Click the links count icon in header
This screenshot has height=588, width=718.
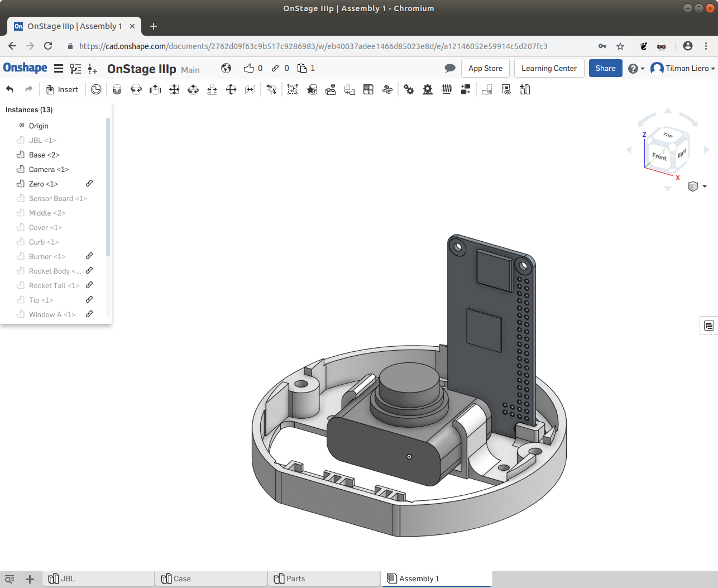pos(275,68)
